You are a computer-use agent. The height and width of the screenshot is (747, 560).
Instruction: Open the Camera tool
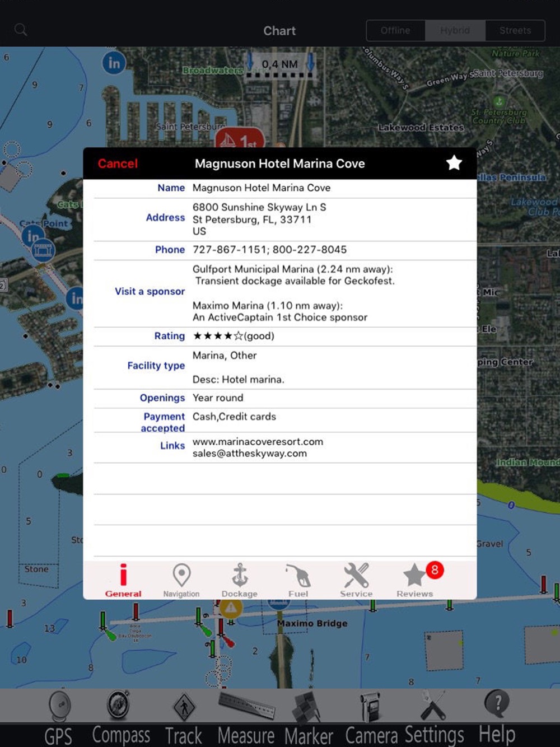(x=371, y=719)
